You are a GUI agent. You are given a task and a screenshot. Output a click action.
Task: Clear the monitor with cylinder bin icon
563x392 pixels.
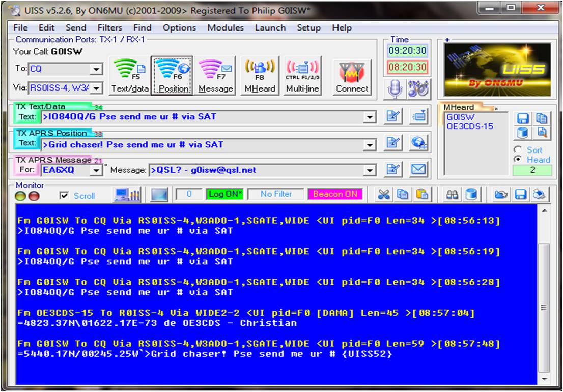(471, 195)
